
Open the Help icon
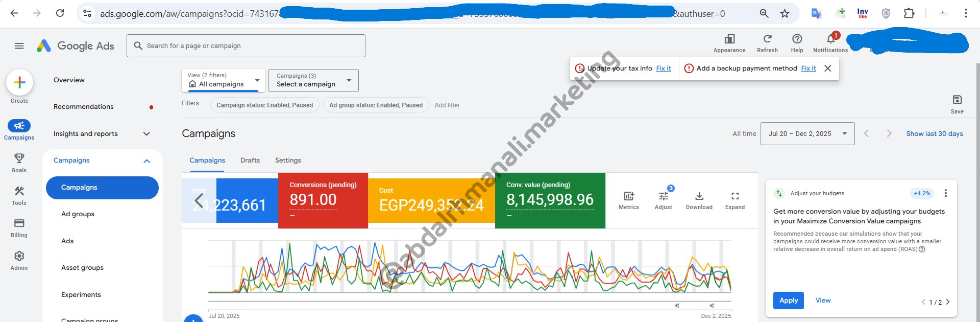coord(797,43)
